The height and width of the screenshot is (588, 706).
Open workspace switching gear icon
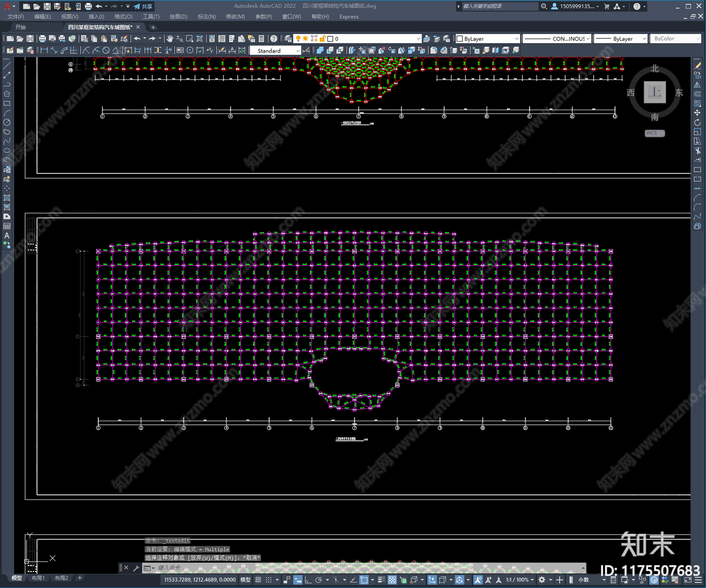click(x=542, y=580)
